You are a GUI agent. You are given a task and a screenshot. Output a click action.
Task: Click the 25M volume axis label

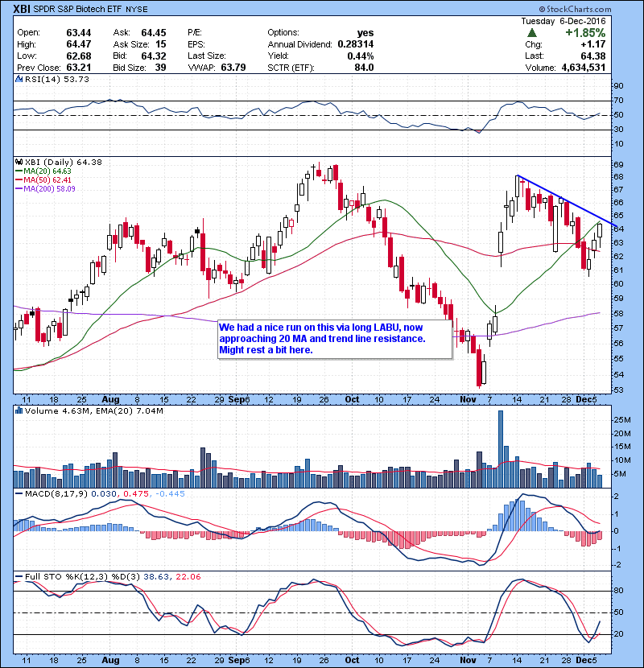[x=622, y=420]
